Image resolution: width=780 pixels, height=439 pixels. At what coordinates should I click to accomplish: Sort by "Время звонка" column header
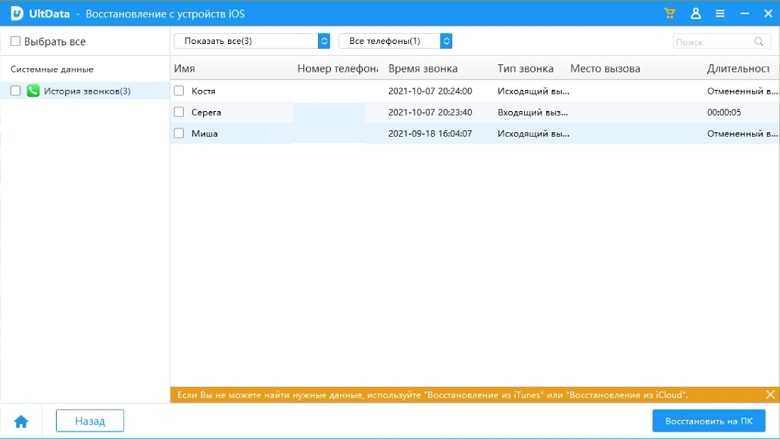[423, 68]
